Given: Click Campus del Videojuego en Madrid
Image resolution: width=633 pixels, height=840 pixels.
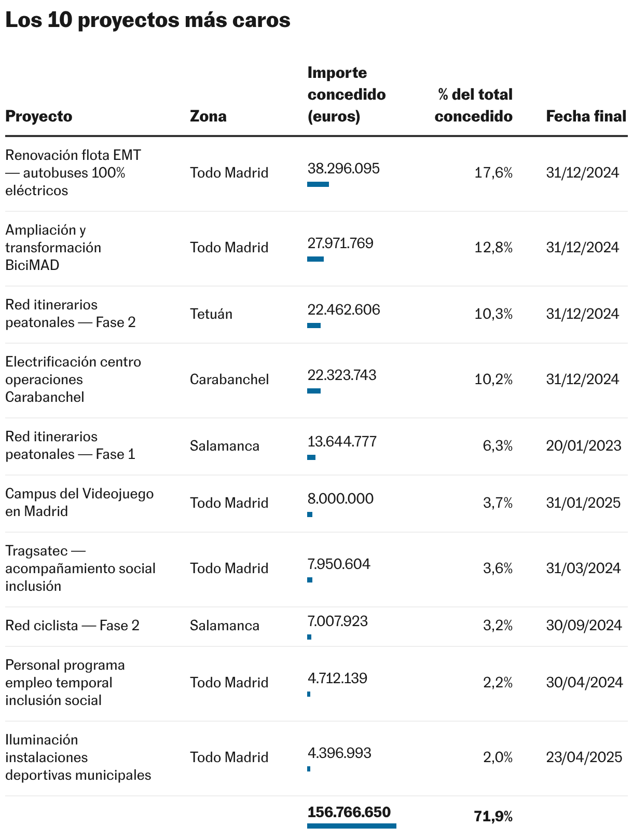Looking at the screenshot, I should click(79, 503).
